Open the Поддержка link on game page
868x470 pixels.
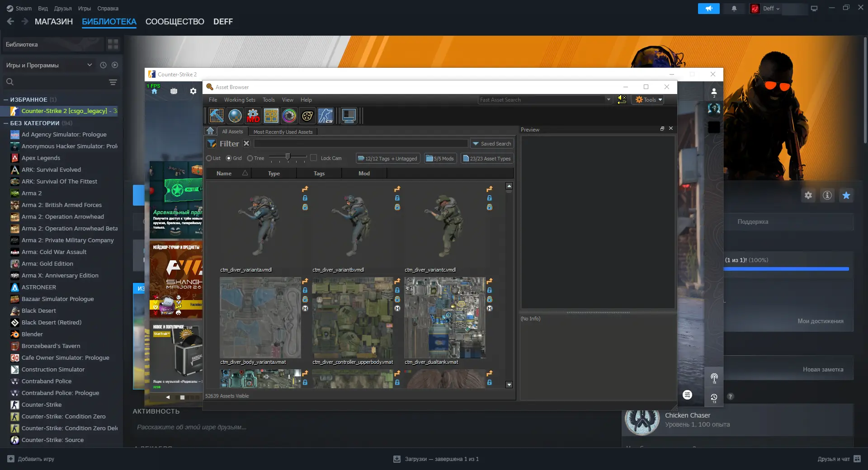tap(753, 222)
